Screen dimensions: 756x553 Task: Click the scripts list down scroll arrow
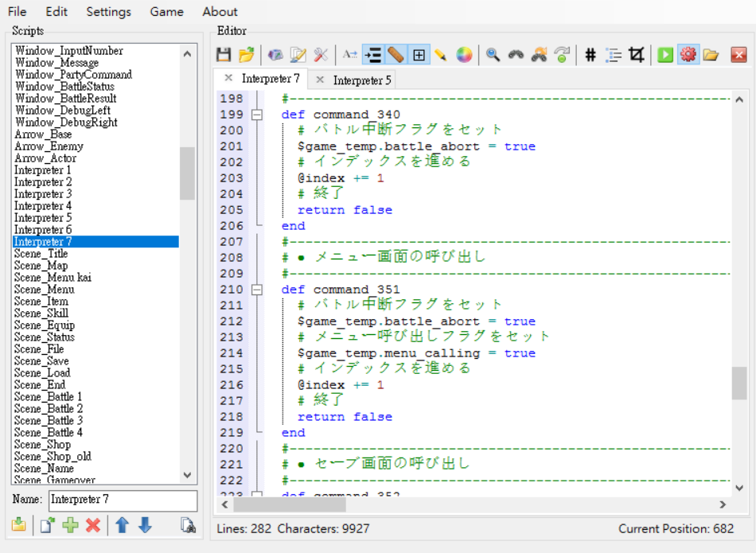[x=188, y=475]
